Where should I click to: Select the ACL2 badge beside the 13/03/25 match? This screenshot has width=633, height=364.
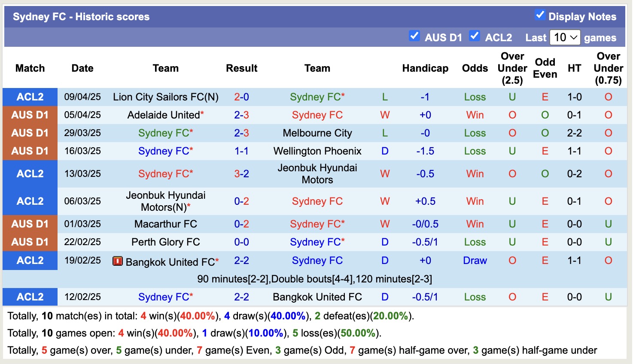point(30,173)
